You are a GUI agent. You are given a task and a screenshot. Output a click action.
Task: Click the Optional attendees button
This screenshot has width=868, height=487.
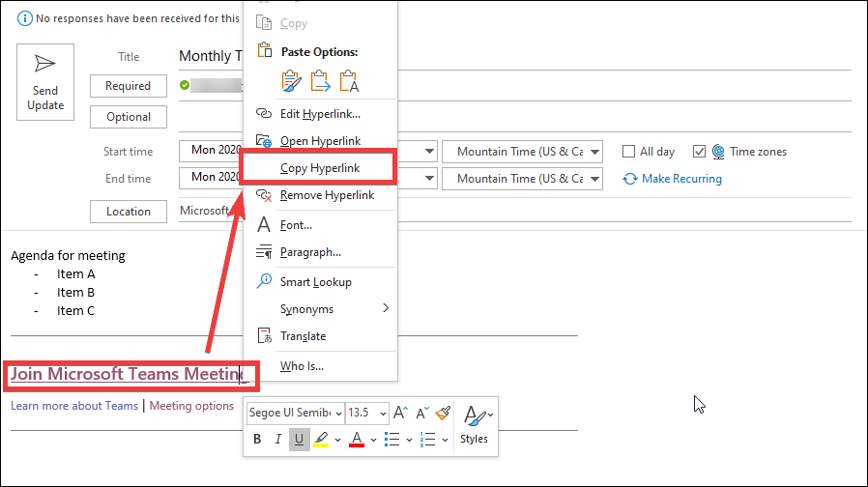click(x=129, y=117)
